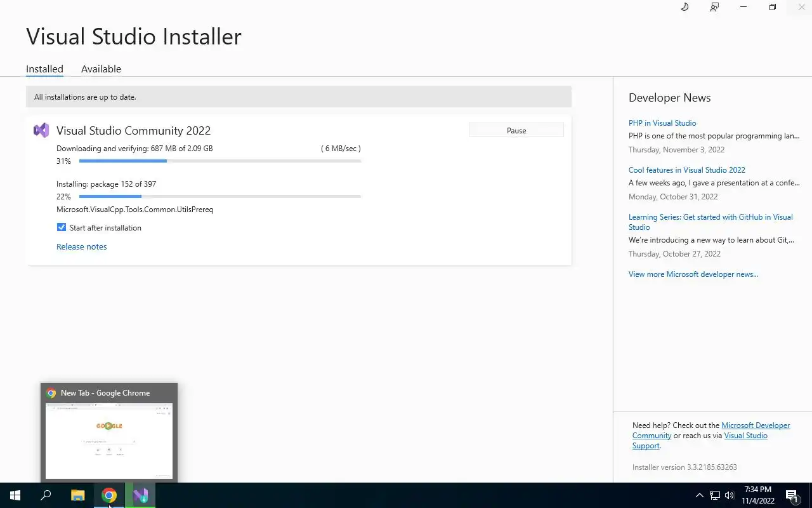Open the volume control tray icon
This screenshot has height=508, width=812.
730,495
